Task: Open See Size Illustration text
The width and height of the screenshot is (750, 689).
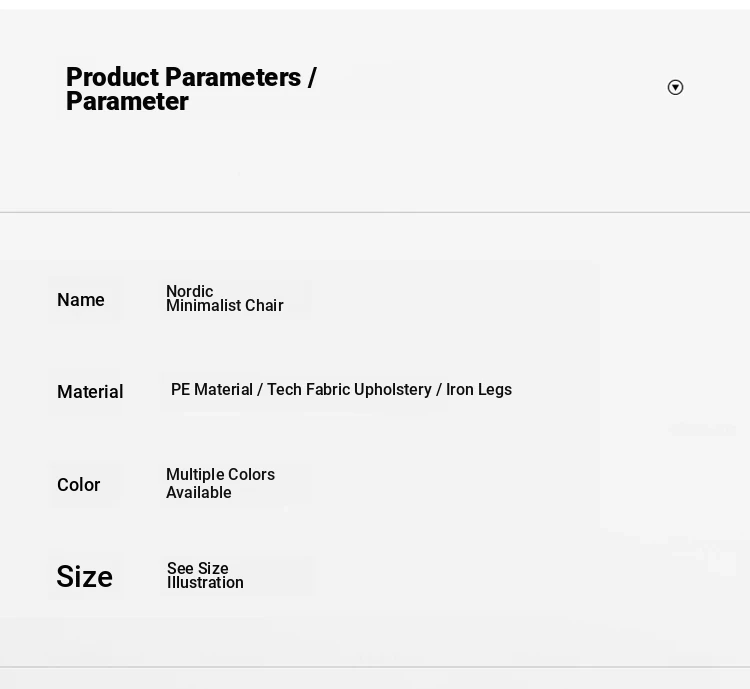Action: tap(205, 575)
